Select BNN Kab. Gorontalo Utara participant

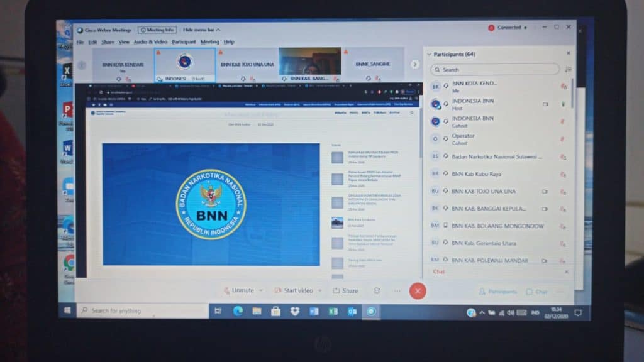click(499, 243)
